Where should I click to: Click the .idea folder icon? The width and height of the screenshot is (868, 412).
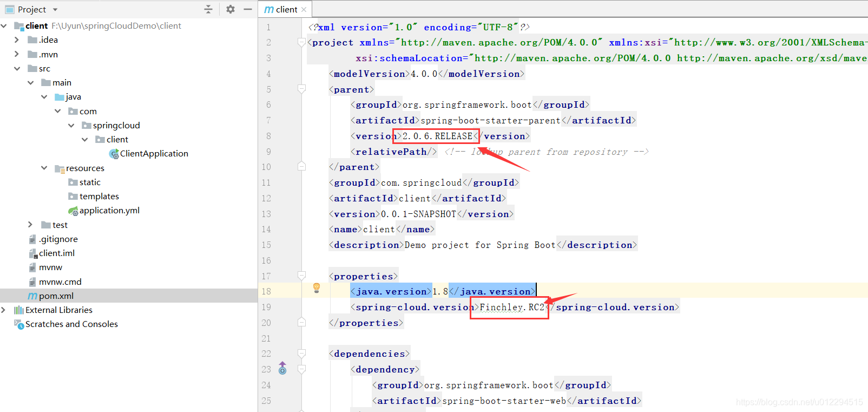click(x=32, y=40)
